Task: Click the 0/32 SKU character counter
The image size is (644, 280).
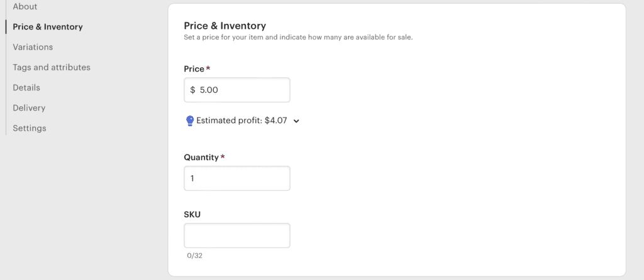Action: (x=194, y=256)
